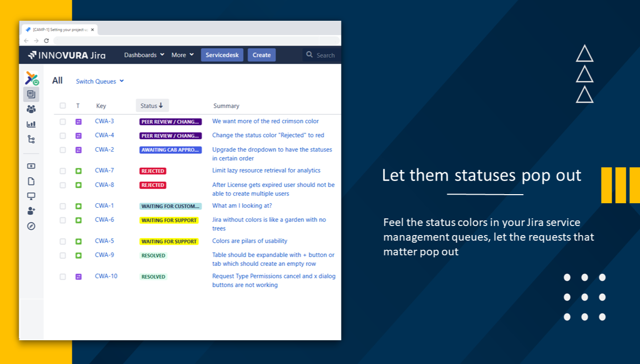Open 'What am I looking at?' summary link
640x364 pixels.
242,206
